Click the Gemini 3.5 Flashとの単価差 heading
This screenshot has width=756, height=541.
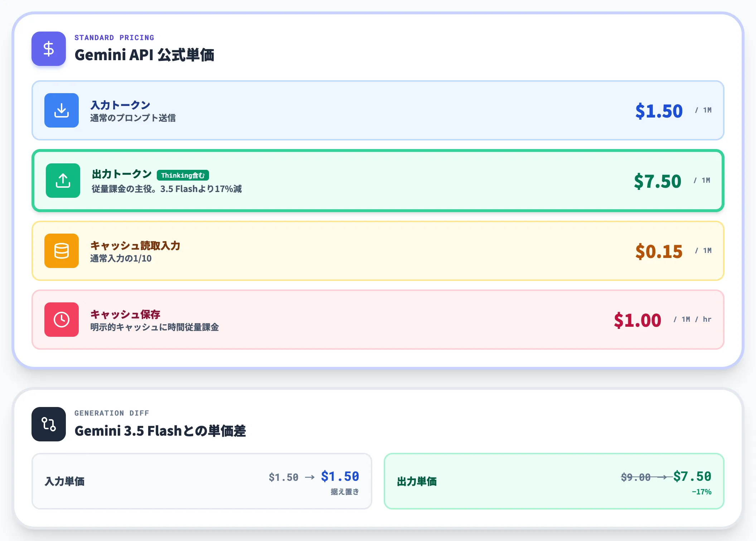click(x=160, y=431)
